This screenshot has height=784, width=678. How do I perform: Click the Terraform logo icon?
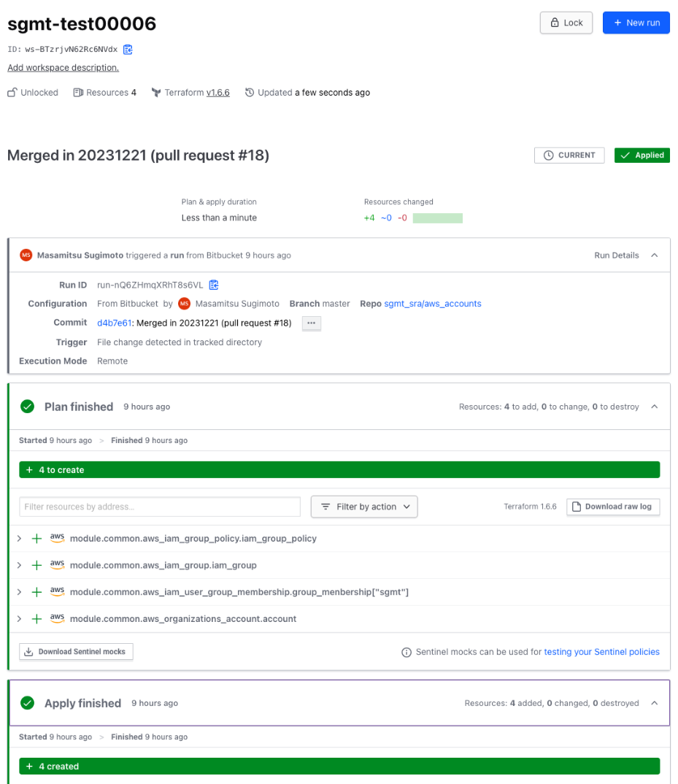click(156, 93)
